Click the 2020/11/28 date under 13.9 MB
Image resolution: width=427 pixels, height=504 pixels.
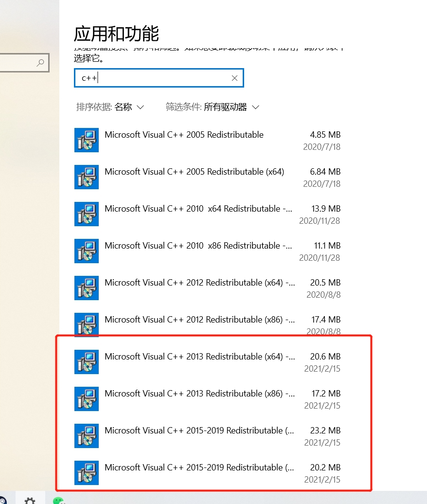[x=320, y=221]
